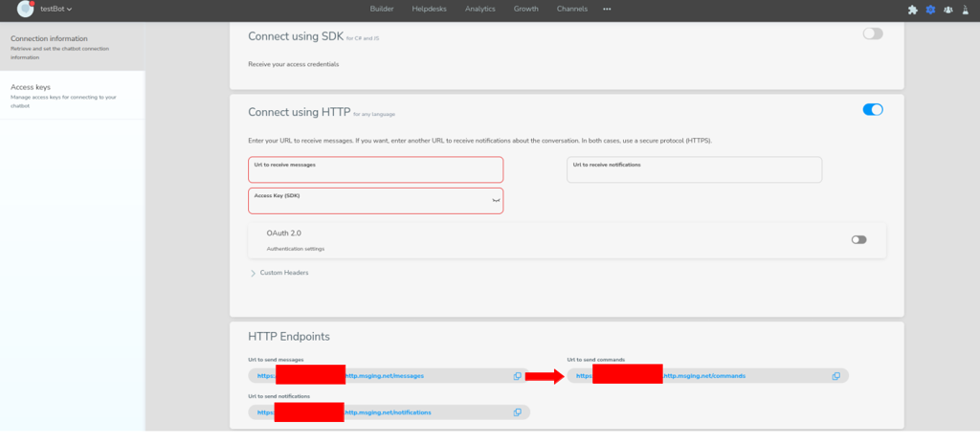Copy the Url to send commands
This screenshot has width=980, height=445.
(x=835, y=376)
